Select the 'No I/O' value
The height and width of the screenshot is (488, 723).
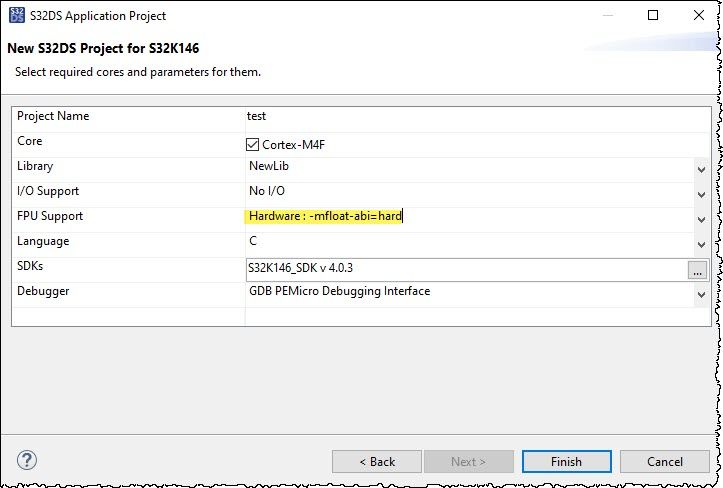click(267, 191)
